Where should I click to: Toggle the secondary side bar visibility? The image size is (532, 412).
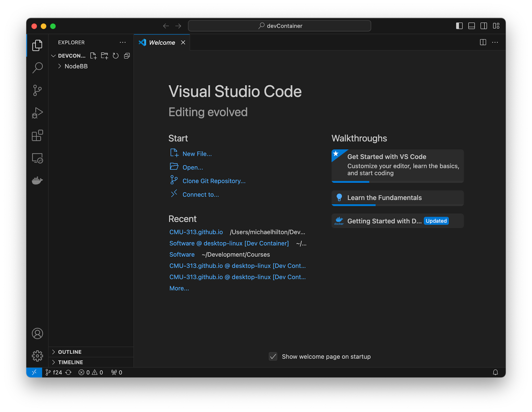pyautogui.click(x=484, y=26)
